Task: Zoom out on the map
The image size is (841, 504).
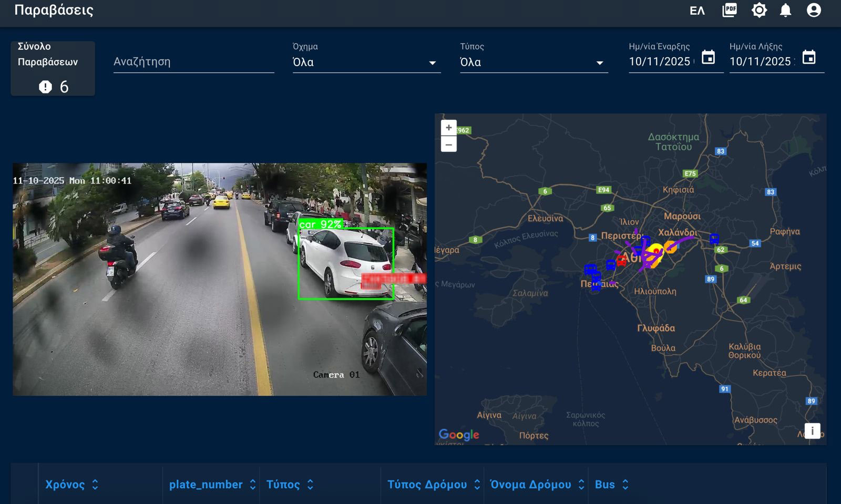Action: tap(448, 145)
